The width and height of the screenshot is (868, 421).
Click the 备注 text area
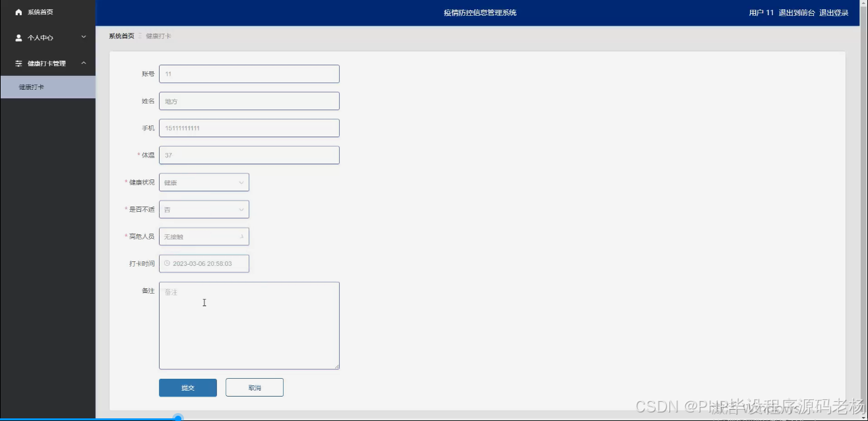[x=249, y=325]
